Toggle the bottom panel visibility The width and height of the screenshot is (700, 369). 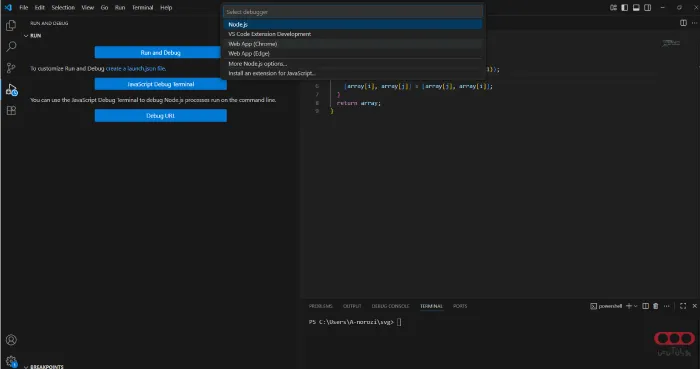tap(636, 8)
